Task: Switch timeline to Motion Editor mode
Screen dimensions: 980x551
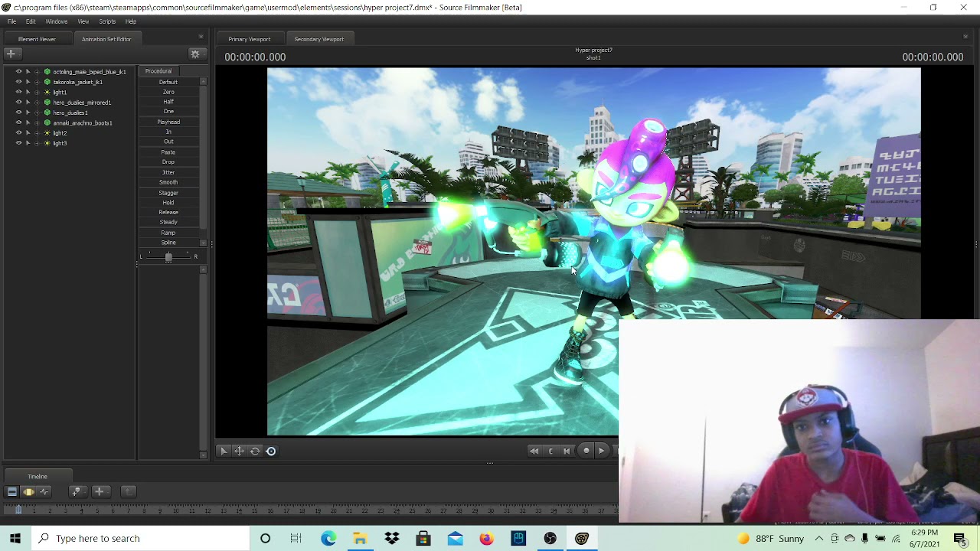Action: point(28,492)
